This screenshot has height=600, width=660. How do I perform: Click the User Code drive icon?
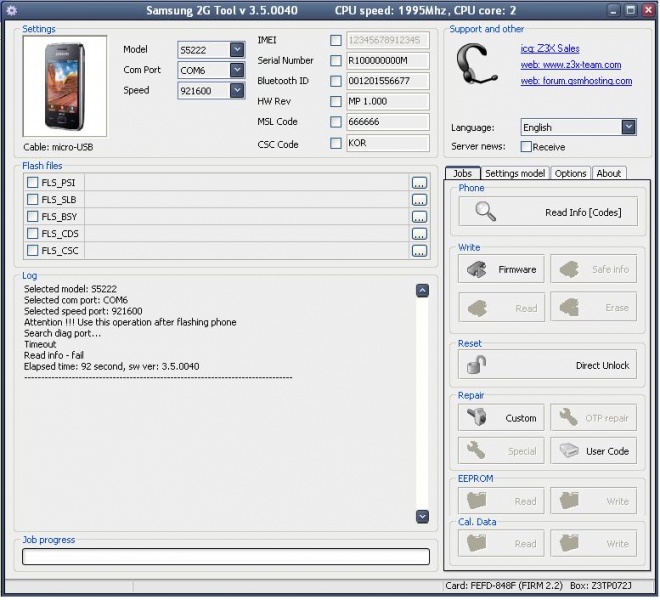[x=569, y=451]
